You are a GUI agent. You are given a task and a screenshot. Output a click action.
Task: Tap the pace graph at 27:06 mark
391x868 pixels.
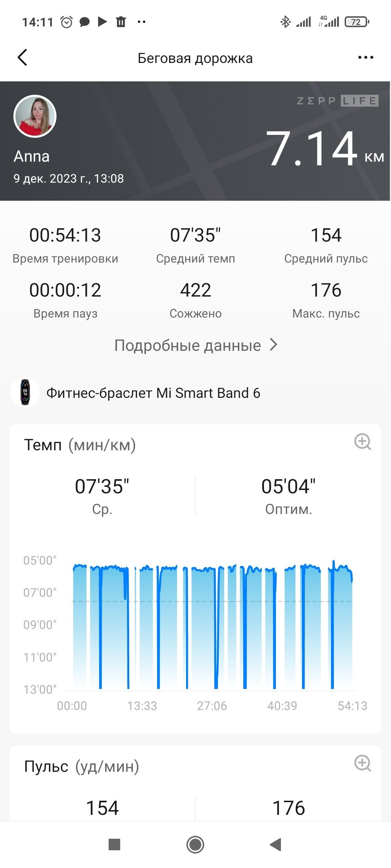pos(212,626)
